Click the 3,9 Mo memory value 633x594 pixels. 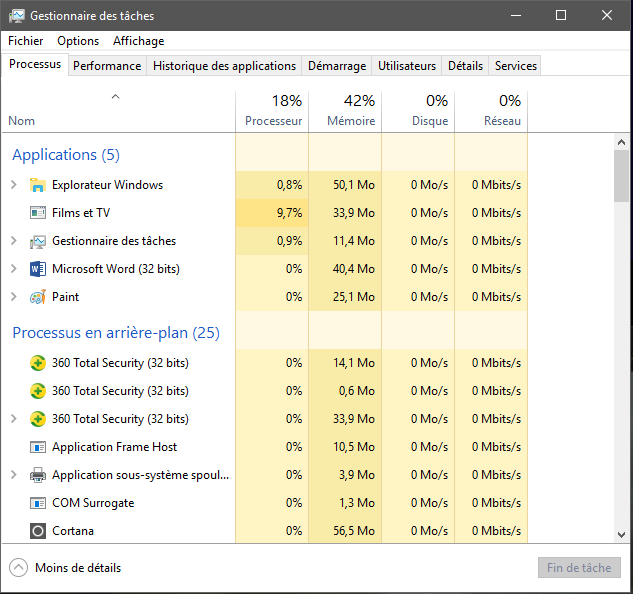(x=356, y=475)
